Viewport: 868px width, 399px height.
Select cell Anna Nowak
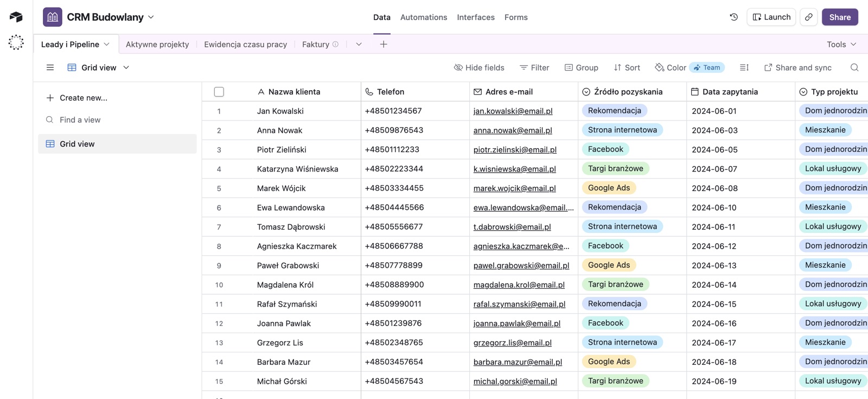click(x=307, y=130)
